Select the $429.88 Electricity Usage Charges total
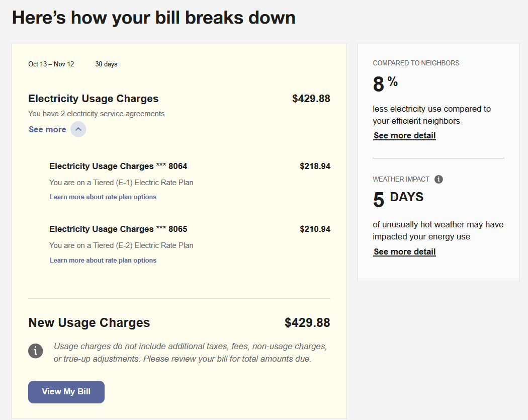528x420 pixels. coord(311,99)
